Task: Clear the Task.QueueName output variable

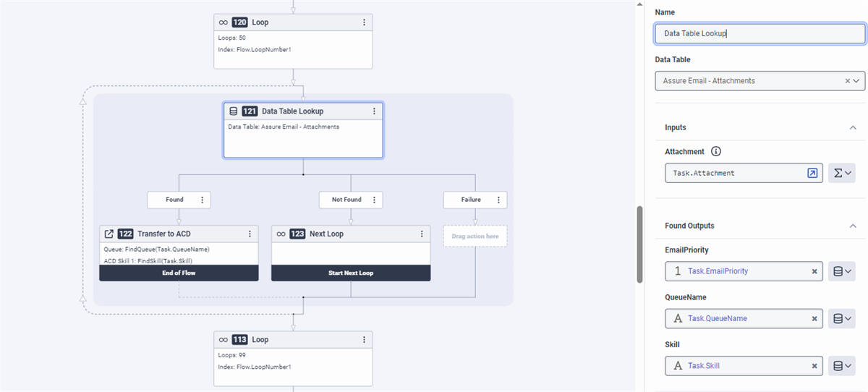Action: (x=814, y=318)
